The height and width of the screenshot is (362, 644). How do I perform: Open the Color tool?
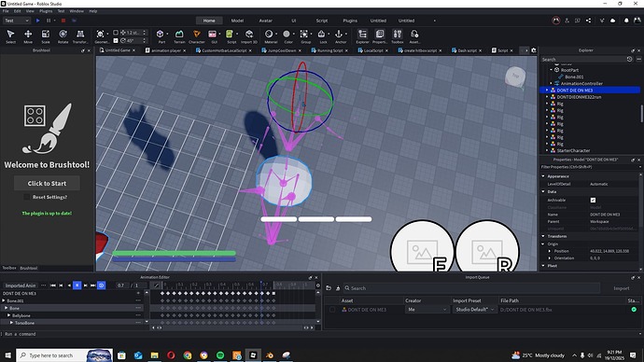click(x=287, y=36)
